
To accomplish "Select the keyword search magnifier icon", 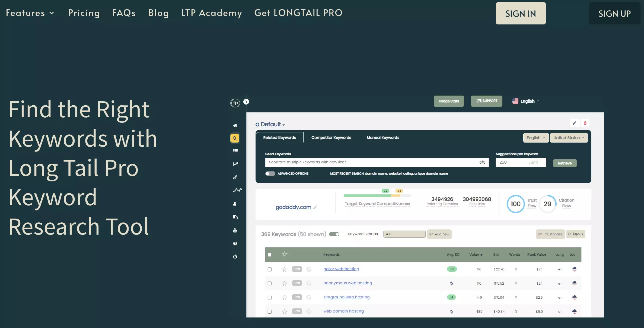I will point(235,138).
